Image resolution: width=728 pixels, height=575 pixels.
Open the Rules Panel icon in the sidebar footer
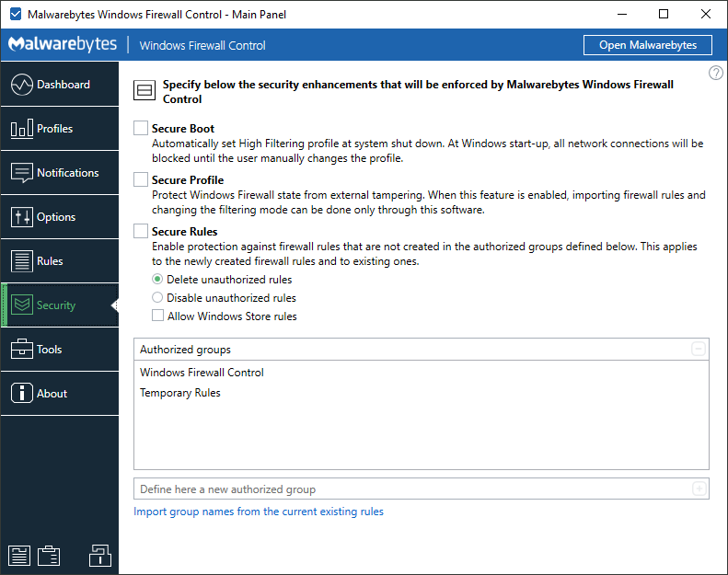click(x=19, y=556)
